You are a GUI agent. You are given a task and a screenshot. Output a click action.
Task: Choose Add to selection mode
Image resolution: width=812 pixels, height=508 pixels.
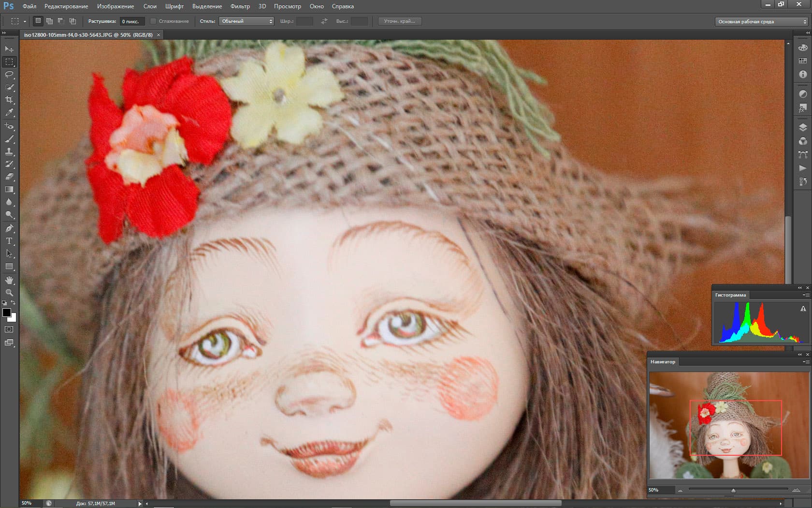click(49, 21)
